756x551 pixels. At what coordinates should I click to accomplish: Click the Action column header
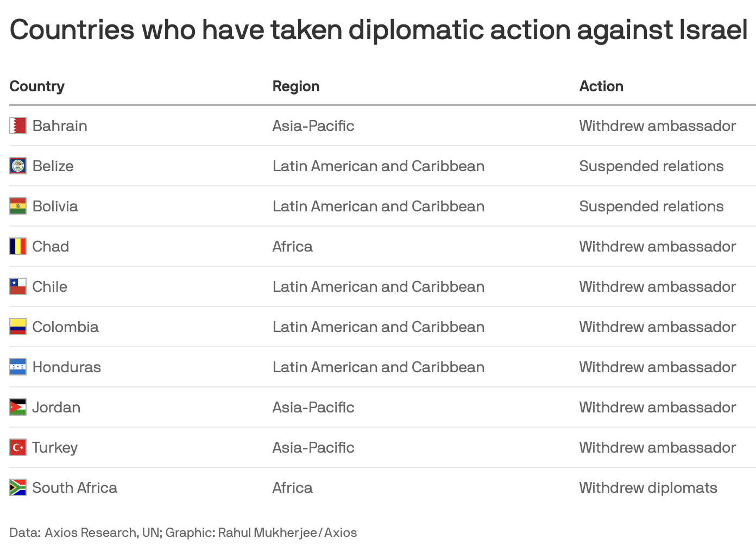click(601, 86)
